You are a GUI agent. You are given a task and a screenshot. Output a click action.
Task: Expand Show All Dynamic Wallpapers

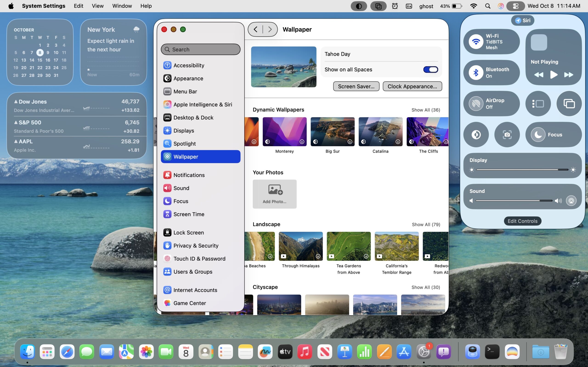pyautogui.click(x=425, y=110)
